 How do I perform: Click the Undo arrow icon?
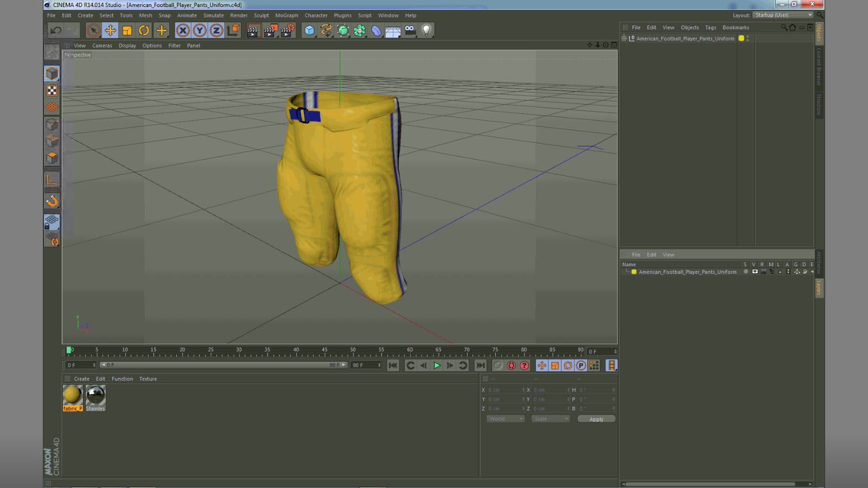click(x=55, y=30)
